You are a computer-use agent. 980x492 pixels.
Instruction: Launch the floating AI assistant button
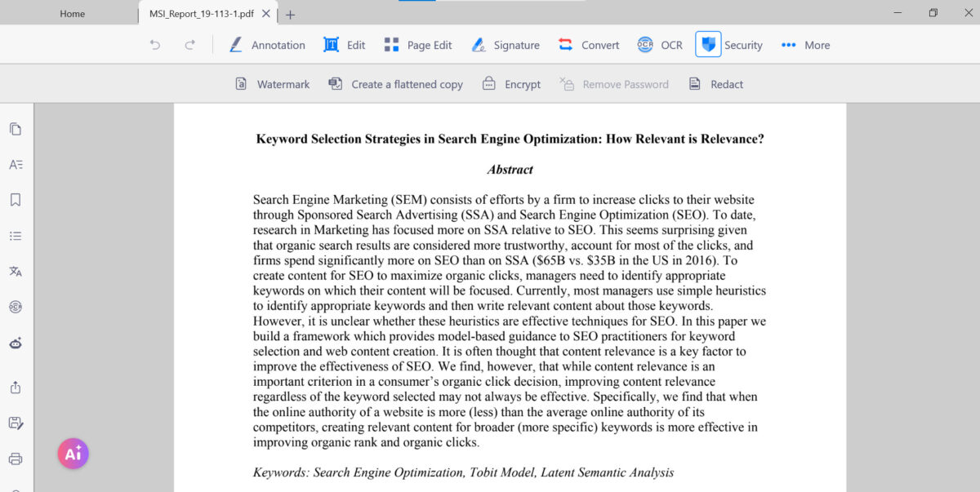(73, 454)
